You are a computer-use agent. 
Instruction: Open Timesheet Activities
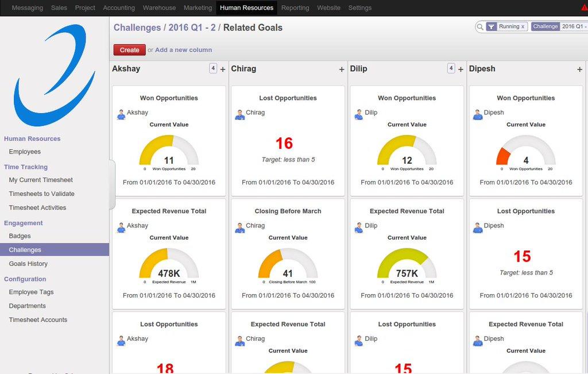tap(37, 208)
